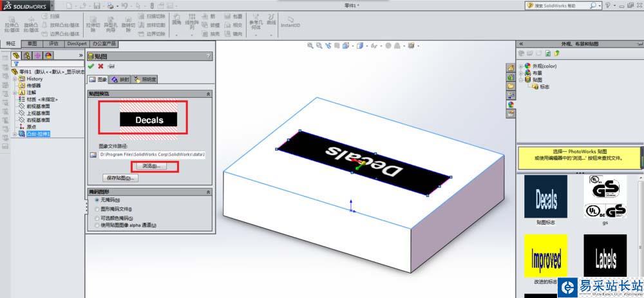Screen dimensions: 644x298
Task: Click the Print icon in top toolbar
Action: click(x=110, y=6)
